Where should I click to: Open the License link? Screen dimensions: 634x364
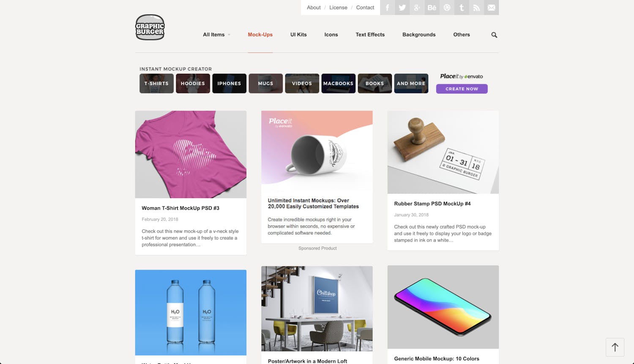coord(338,8)
